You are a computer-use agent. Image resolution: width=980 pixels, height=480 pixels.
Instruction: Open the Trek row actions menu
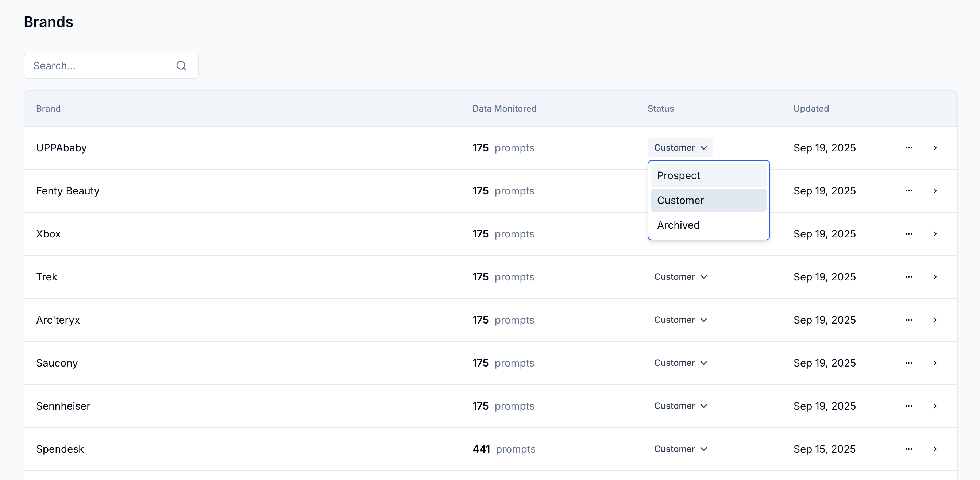(x=908, y=276)
